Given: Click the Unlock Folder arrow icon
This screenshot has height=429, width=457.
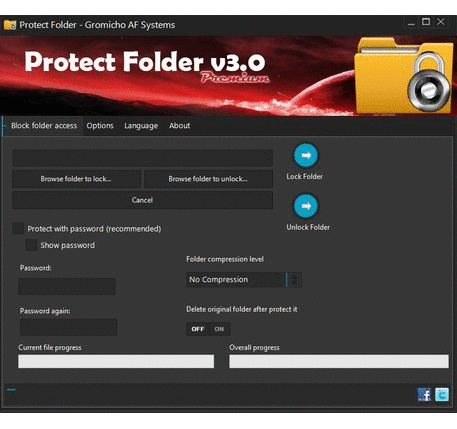Looking at the screenshot, I should (x=306, y=206).
